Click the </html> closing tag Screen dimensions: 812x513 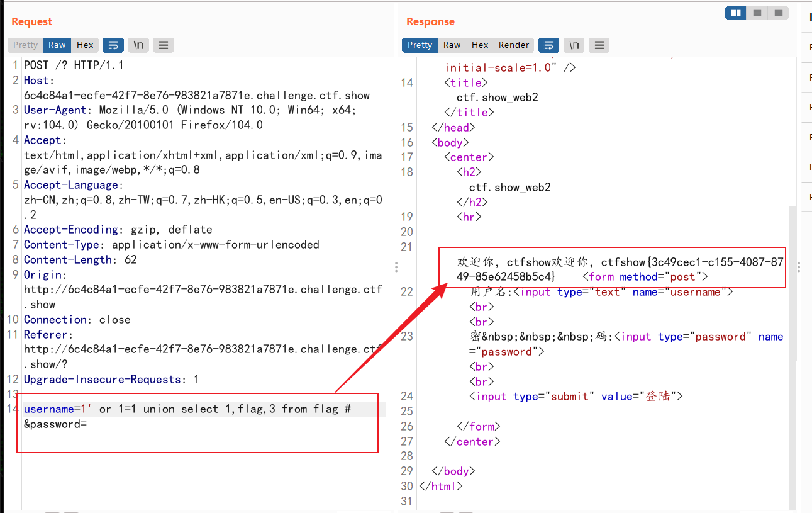pyautogui.click(x=441, y=486)
